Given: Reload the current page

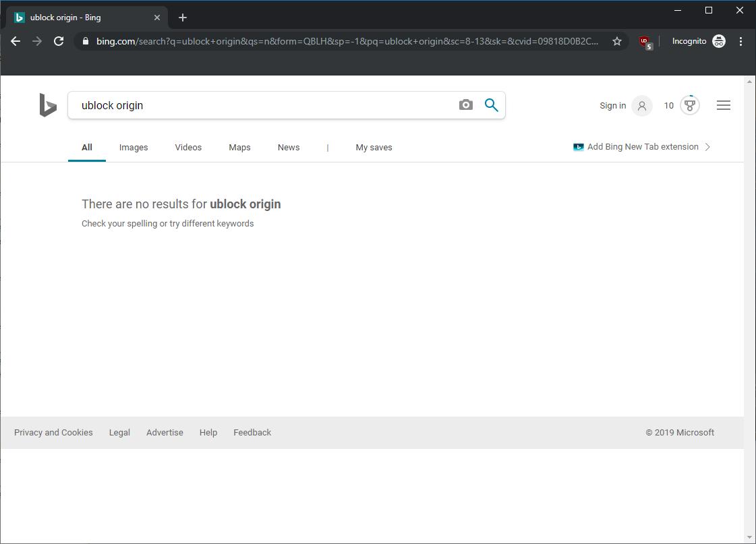Looking at the screenshot, I should pyautogui.click(x=59, y=41).
